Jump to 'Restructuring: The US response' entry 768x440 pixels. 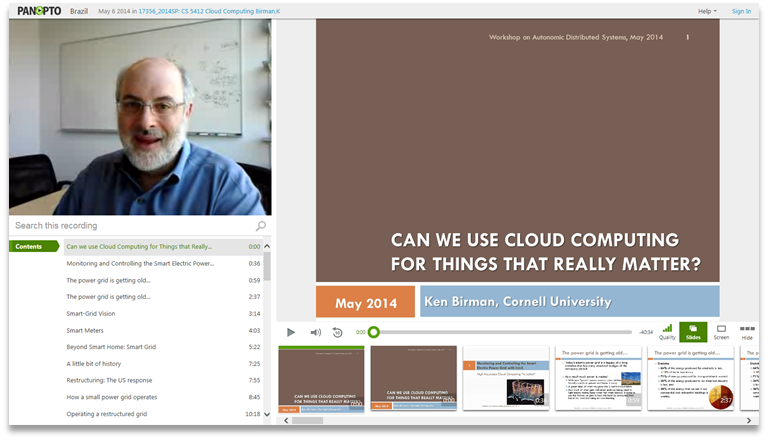[164, 380]
